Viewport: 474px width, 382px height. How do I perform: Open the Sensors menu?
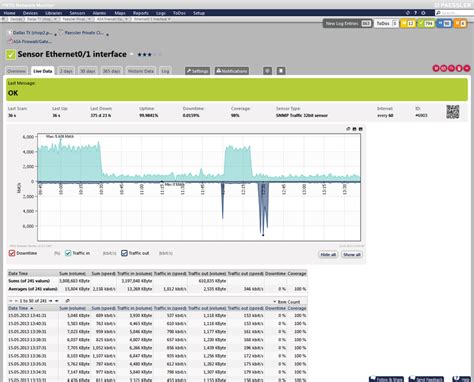(x=77, y=13)
